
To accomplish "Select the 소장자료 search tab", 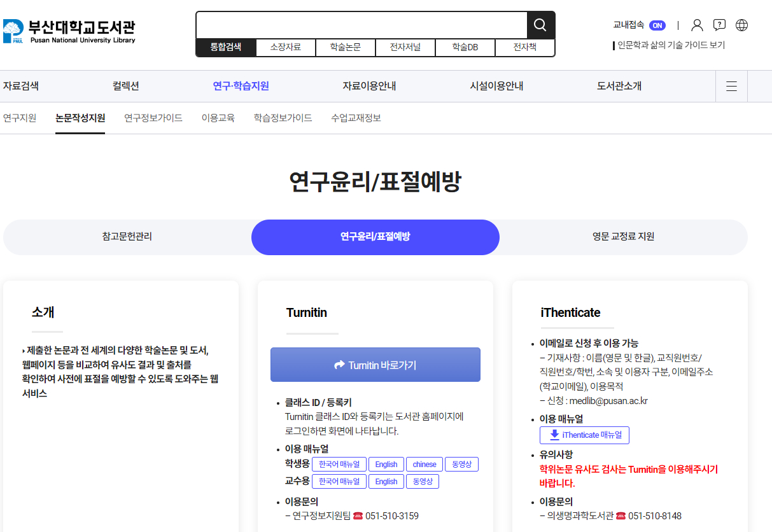I will click(x=285, y=47).
